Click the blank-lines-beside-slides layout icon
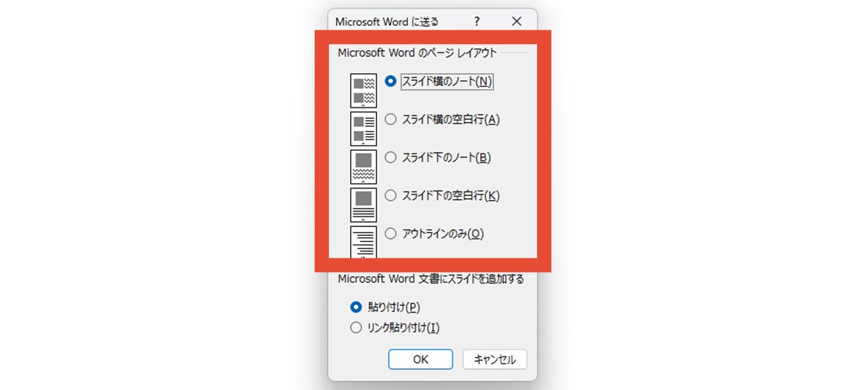The height and width of the screenshot is (390, 868). [x=363, y=129]
